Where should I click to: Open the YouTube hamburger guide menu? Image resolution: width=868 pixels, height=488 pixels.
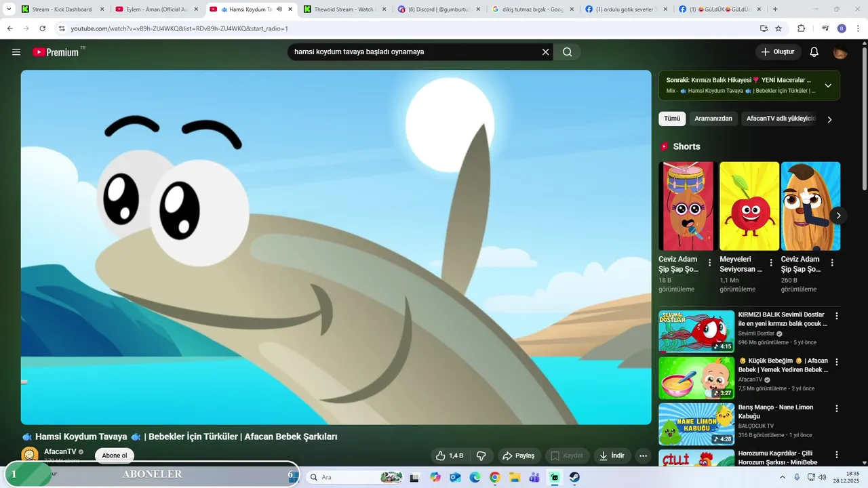[x=16, y=52]
